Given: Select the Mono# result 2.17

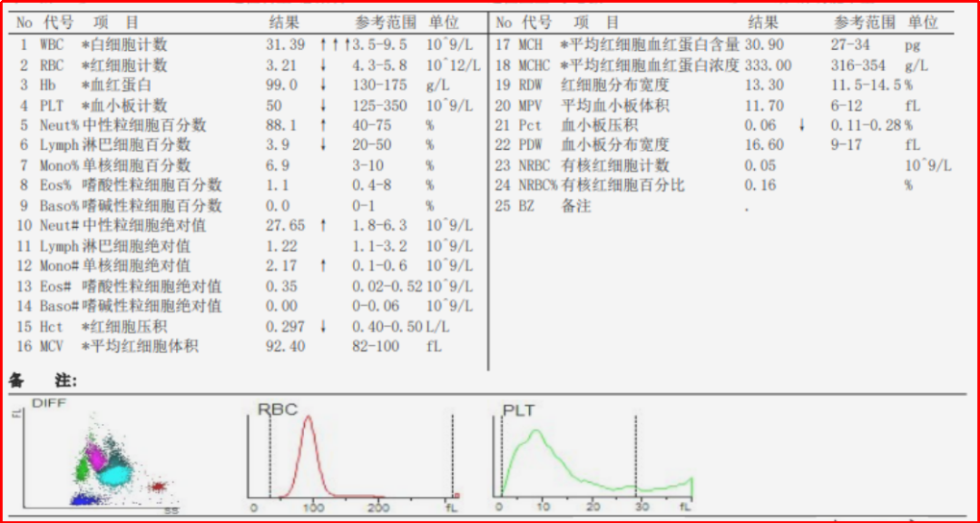Looking at the screenshot, I should (x=282, y=266).
